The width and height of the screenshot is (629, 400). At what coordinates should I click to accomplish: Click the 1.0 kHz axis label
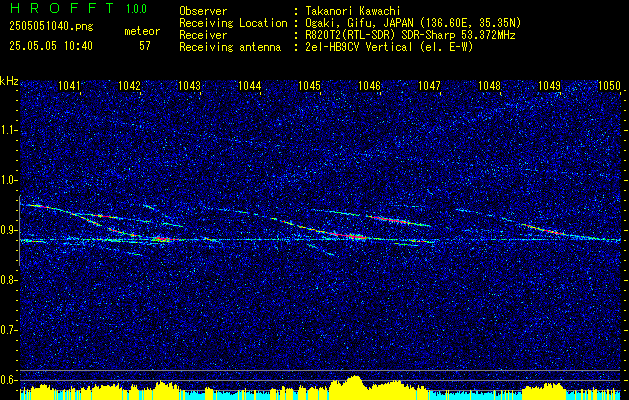click(8, 180)
